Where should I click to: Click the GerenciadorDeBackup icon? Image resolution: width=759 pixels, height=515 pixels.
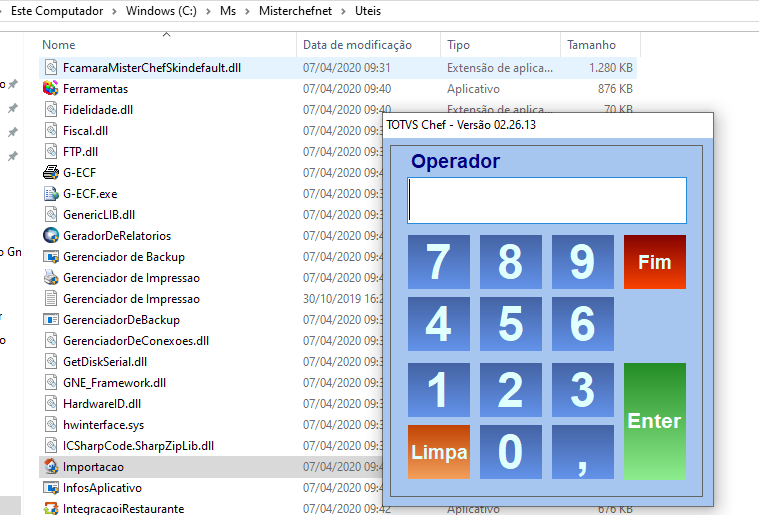[51, 319]
